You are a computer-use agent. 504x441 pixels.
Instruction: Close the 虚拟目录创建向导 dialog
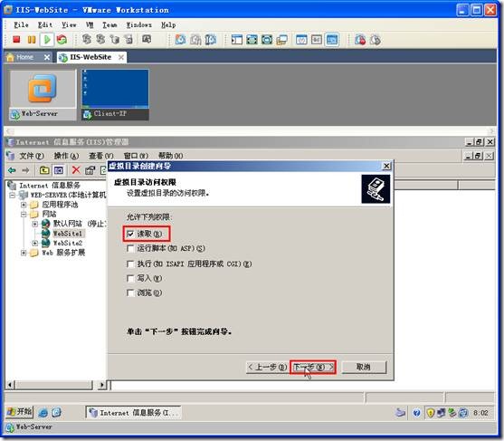(386, 166)
